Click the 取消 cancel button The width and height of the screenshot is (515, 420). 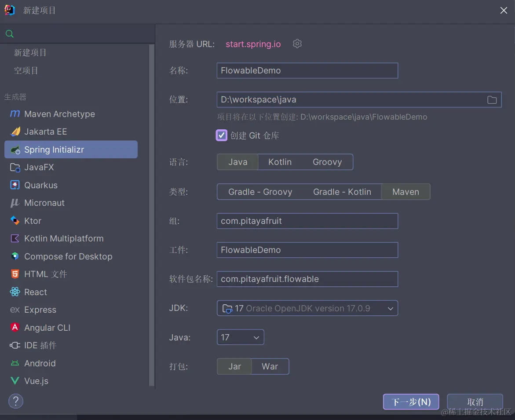click(475, 402)
